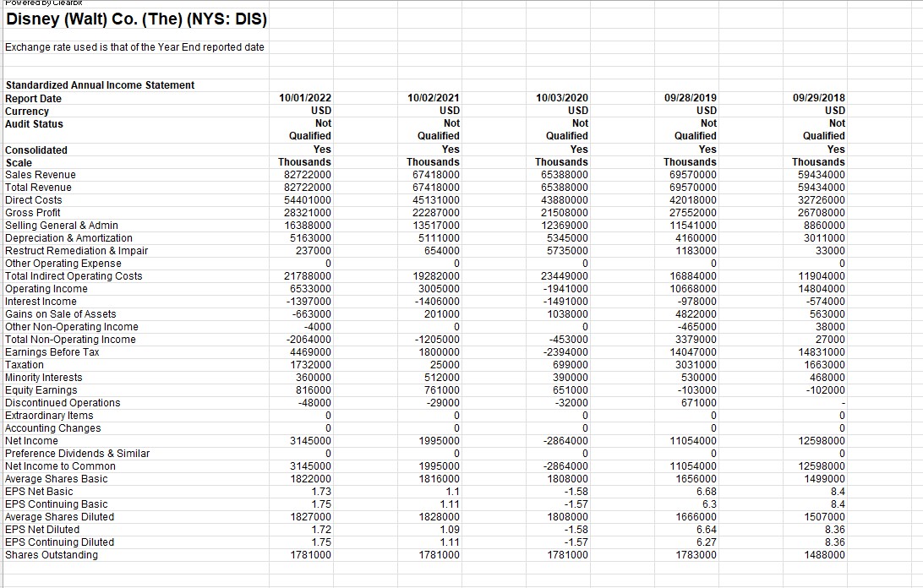Select the Earnings Before Tax label
Screen dimensions: 923x588
(x=52, y=352)
